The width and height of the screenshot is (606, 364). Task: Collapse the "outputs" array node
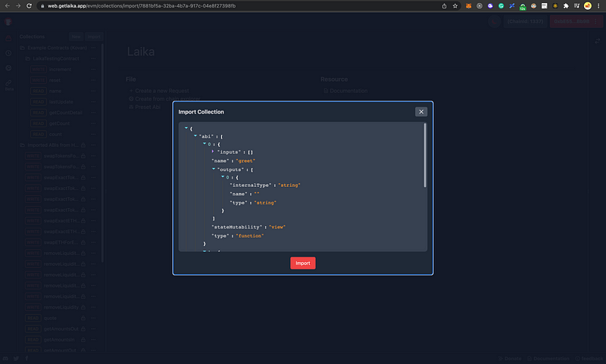[213, 170]
